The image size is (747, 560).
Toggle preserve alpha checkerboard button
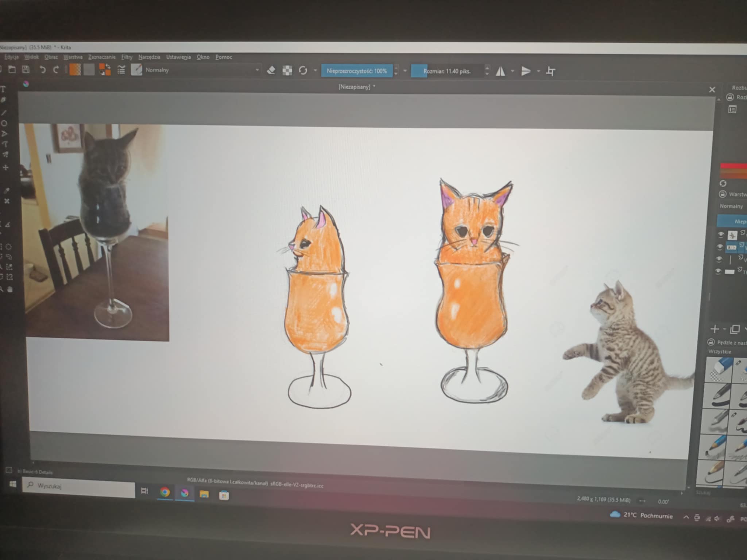287,71
